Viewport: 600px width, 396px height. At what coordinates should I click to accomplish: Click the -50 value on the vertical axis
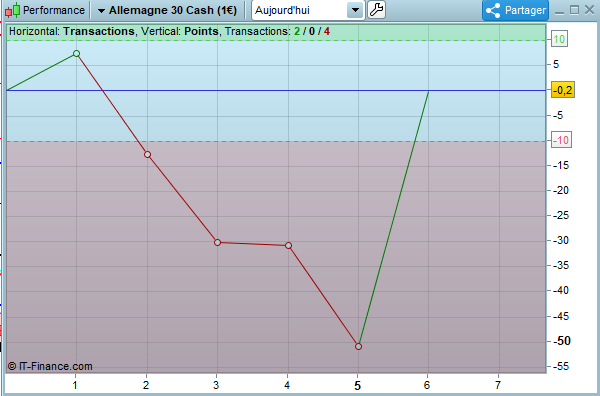click(x=561, y=341)
